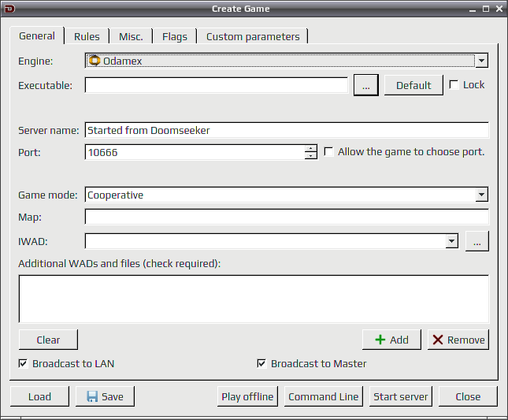Click the Save button label
Image resolution: width=508 pixels, height=420 pixels.
click(x=112, y=396)
